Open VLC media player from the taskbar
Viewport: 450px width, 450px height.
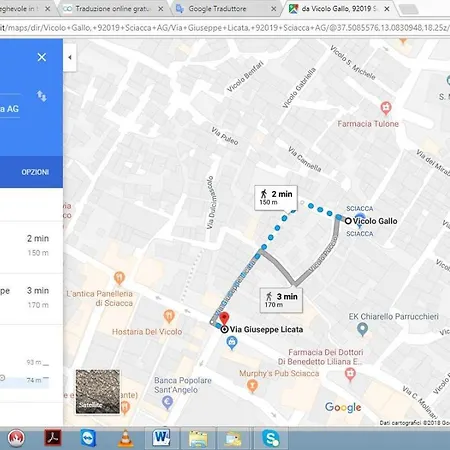(125, 438)
